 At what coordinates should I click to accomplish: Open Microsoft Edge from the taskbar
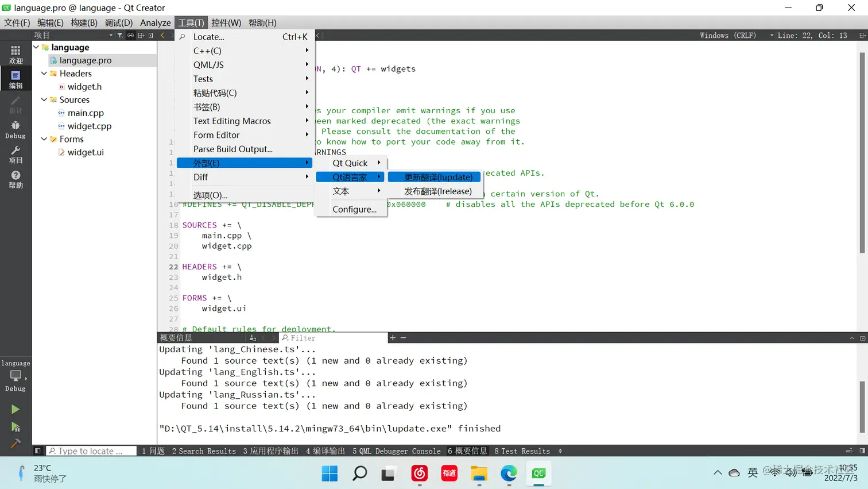tap(509, 473)
